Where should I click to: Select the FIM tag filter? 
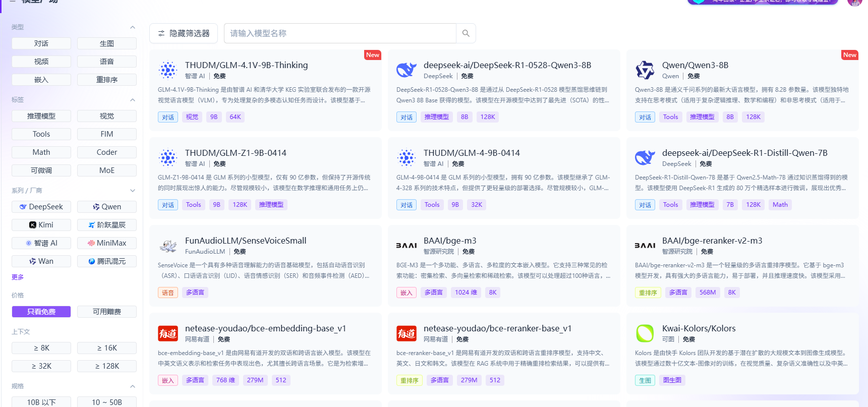[x=107, y=134]
